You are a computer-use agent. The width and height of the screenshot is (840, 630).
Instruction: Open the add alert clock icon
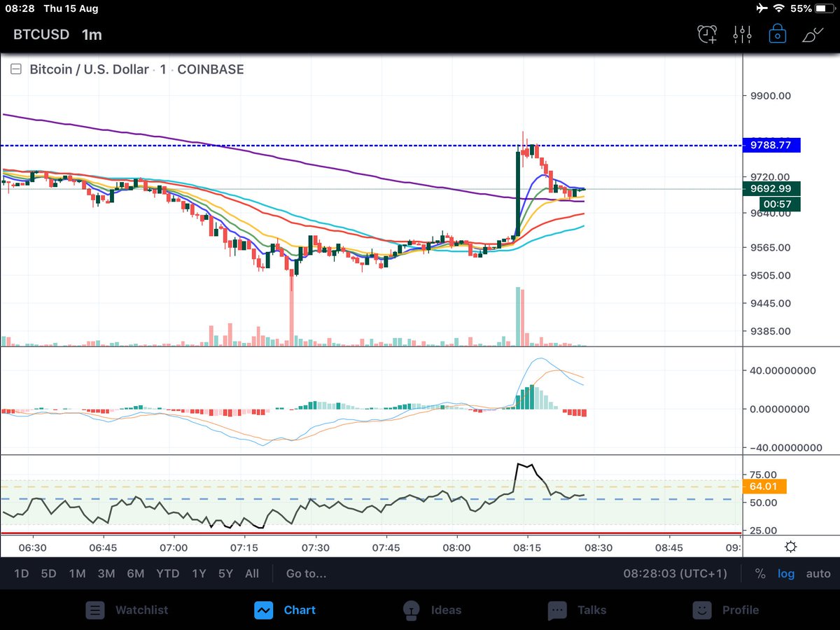click(x=707, y=34)
